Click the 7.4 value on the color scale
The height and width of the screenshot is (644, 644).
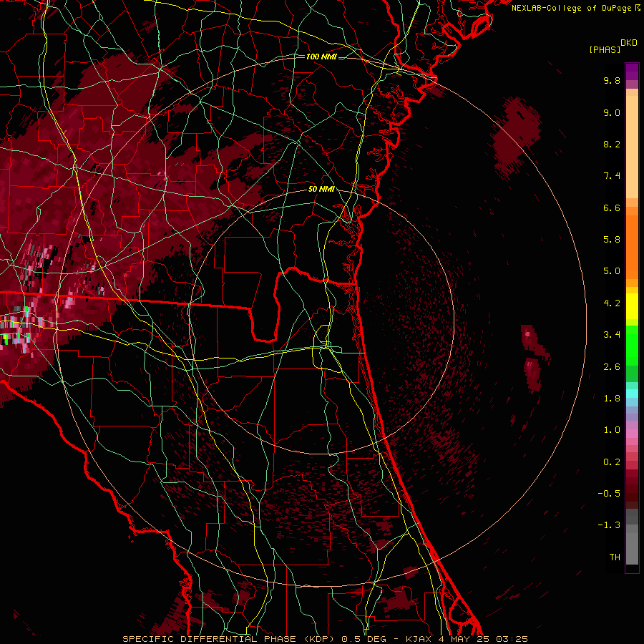pos(612,176)
